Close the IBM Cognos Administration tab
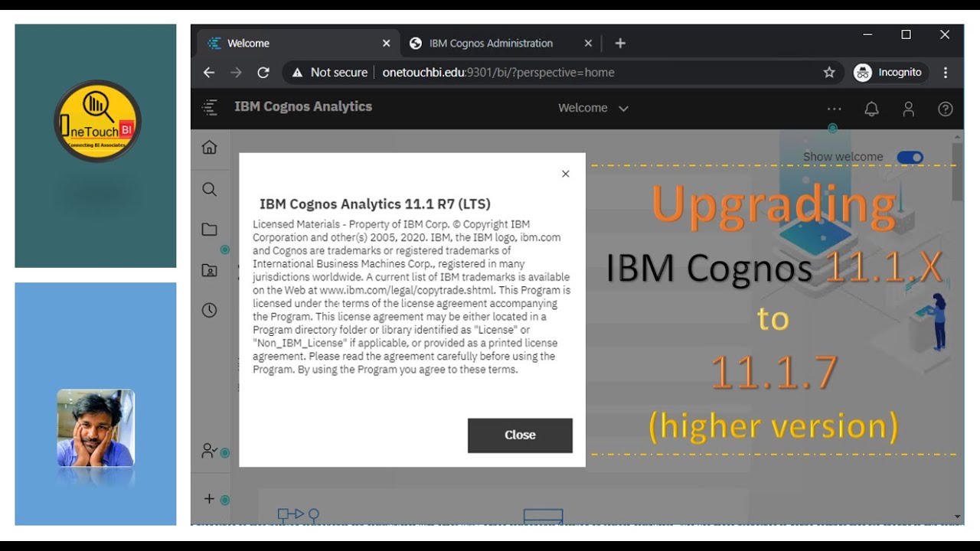Viewport: 980px width, 551px height. pyautogui.click(x=588, y=43)
